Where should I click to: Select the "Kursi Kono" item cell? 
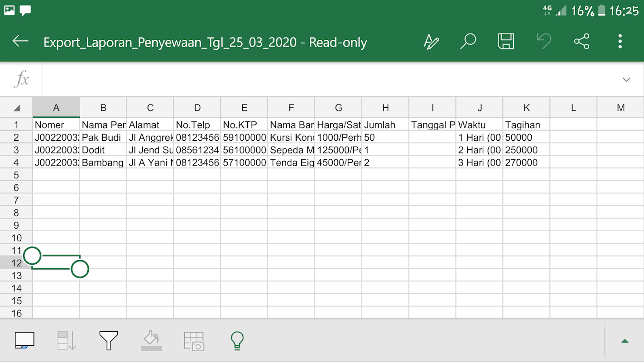point(291,138)
